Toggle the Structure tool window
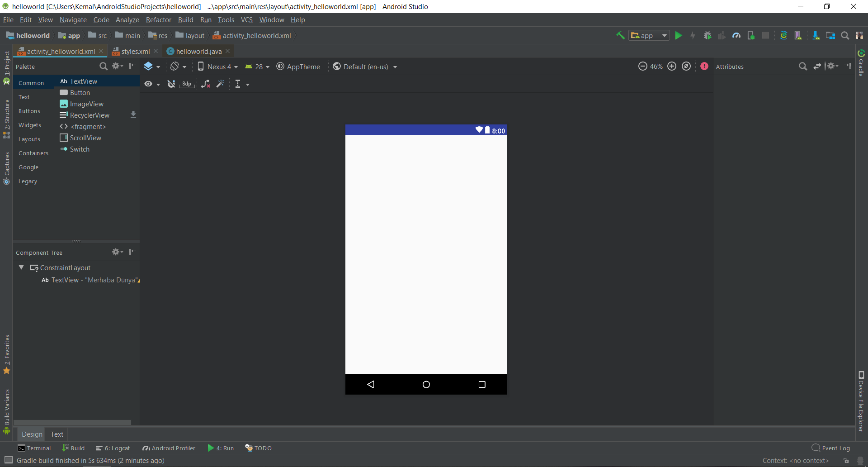The height and width of the screenshot is (467, 868). pyautogui.click(x=7, y=119)
